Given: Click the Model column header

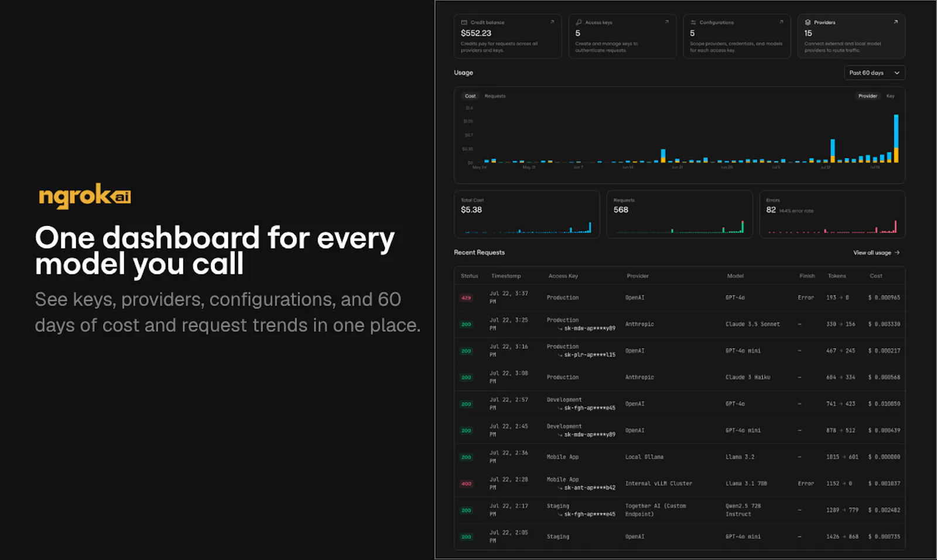Looking at the screenshot, I should [x=736, y=276].
